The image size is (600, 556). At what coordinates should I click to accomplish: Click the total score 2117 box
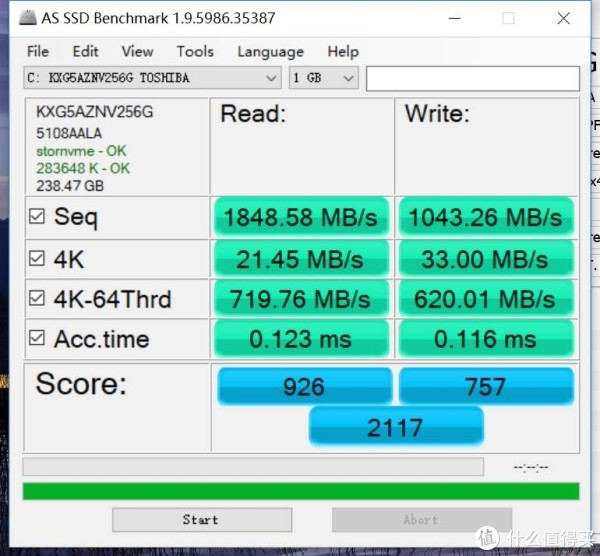tap(396, 427)
